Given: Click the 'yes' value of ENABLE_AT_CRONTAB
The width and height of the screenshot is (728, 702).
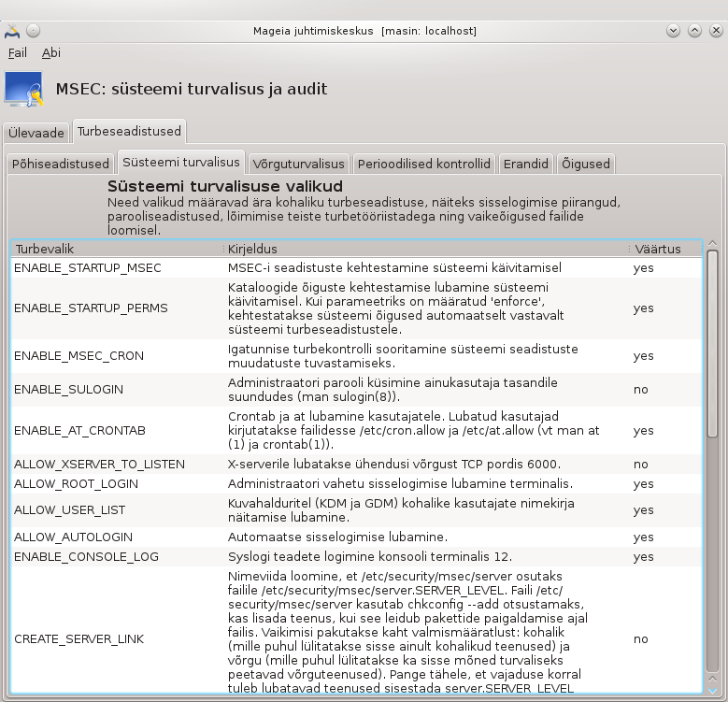Looking at the screenshot, I should (643, 431).
